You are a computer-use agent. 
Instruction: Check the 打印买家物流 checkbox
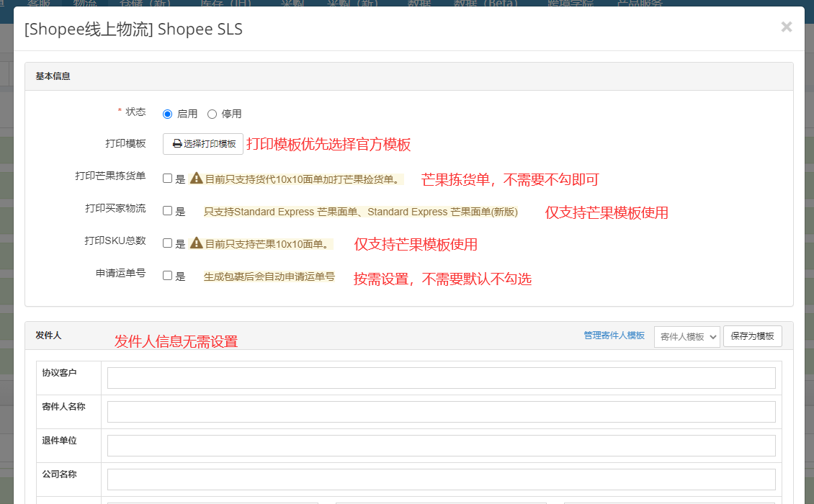coord(167,211)
